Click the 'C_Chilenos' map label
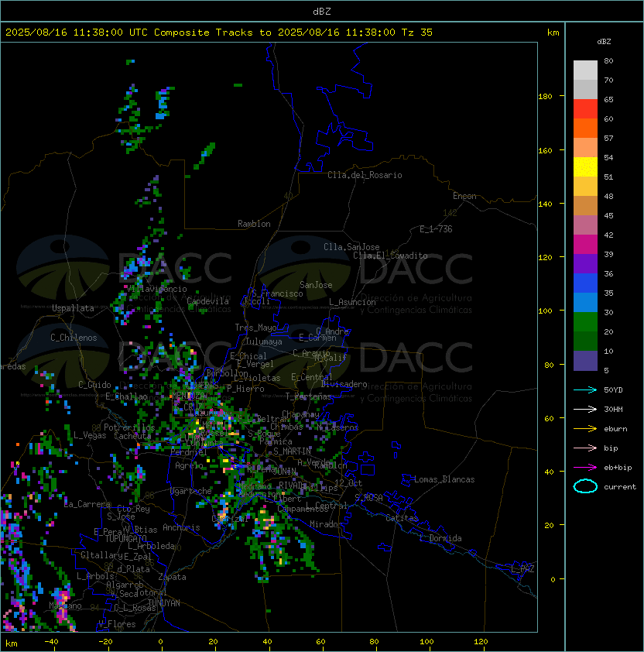 [74, 338]
